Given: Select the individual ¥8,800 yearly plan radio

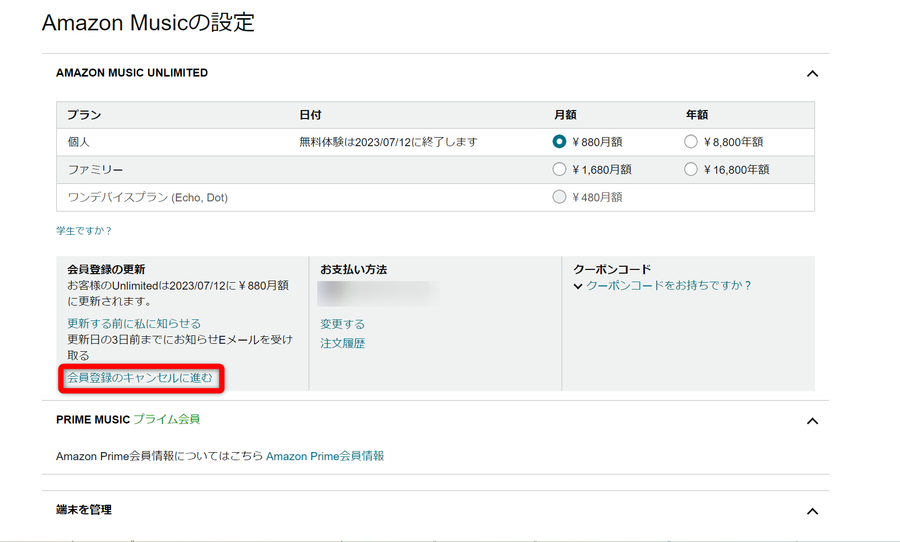Looking at the screenshot, I should pyautogui.click(x=691, y=141).
